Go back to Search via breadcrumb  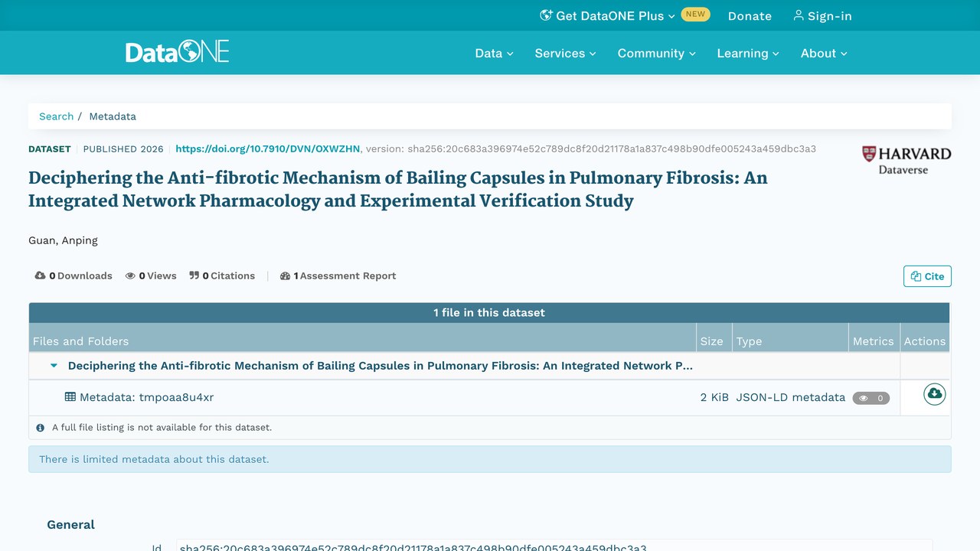click(57, 116)
